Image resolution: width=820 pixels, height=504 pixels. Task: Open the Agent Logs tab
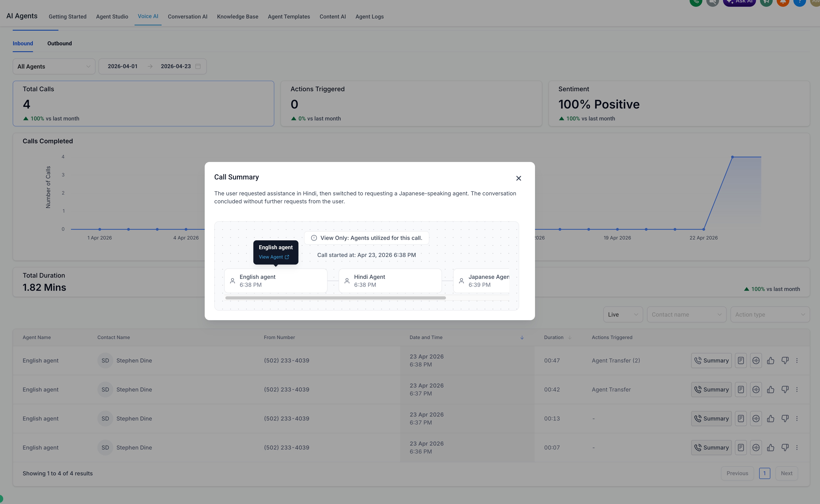click(x=369, y=17)
